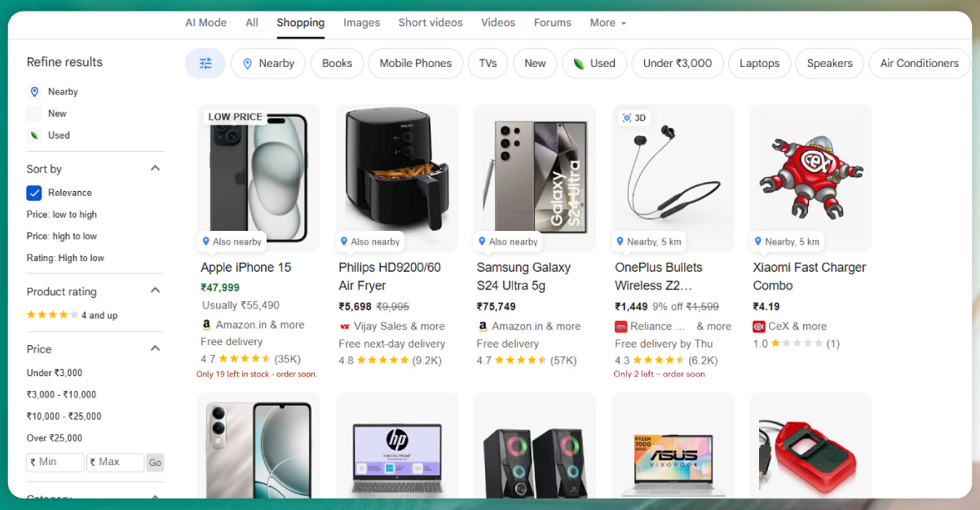Click the Min price input field
Image resolution: width=980 pixels, height=510 pixels.
click(x=55, y=463)
